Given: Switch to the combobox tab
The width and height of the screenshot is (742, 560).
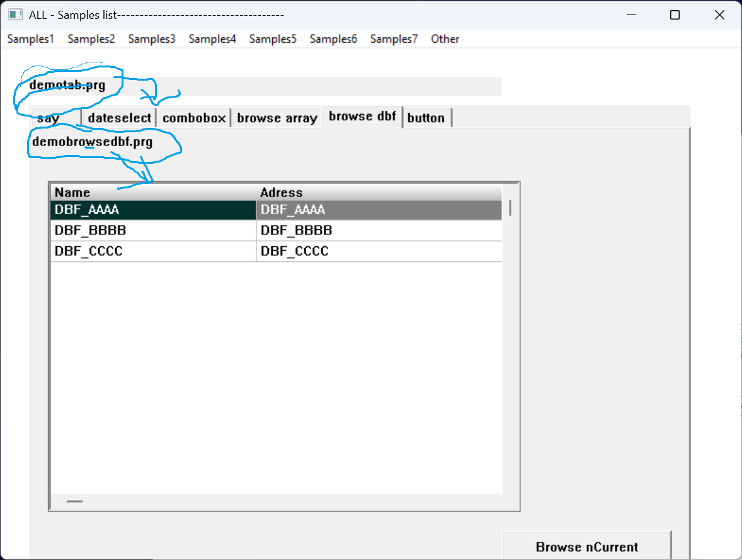Looking at the screenshot, I should click(194, 118).
